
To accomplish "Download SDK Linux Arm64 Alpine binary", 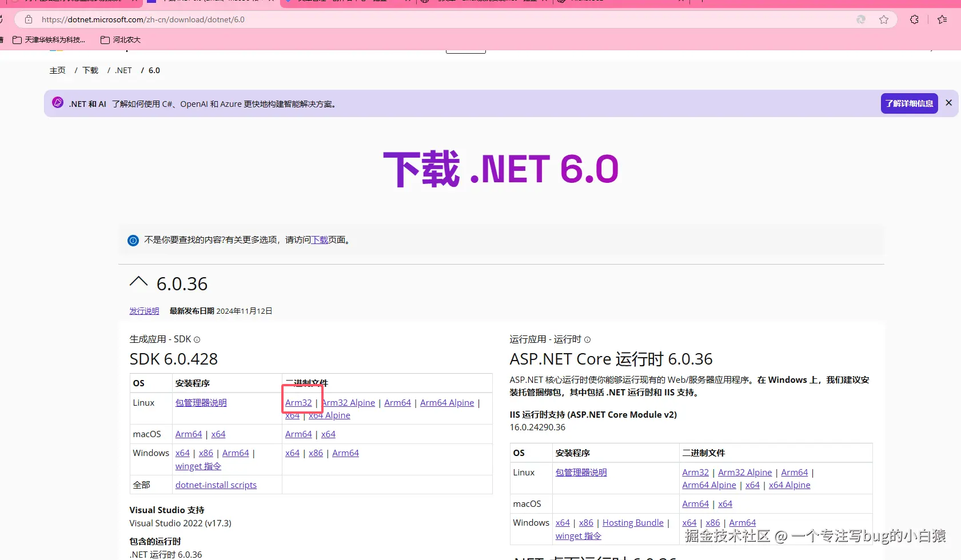I will pyautogui.click(x=447, y=403).
